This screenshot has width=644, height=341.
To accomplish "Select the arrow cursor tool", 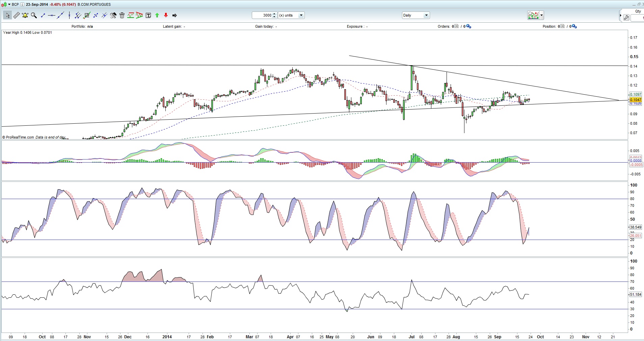I will [x=7, y=15].
